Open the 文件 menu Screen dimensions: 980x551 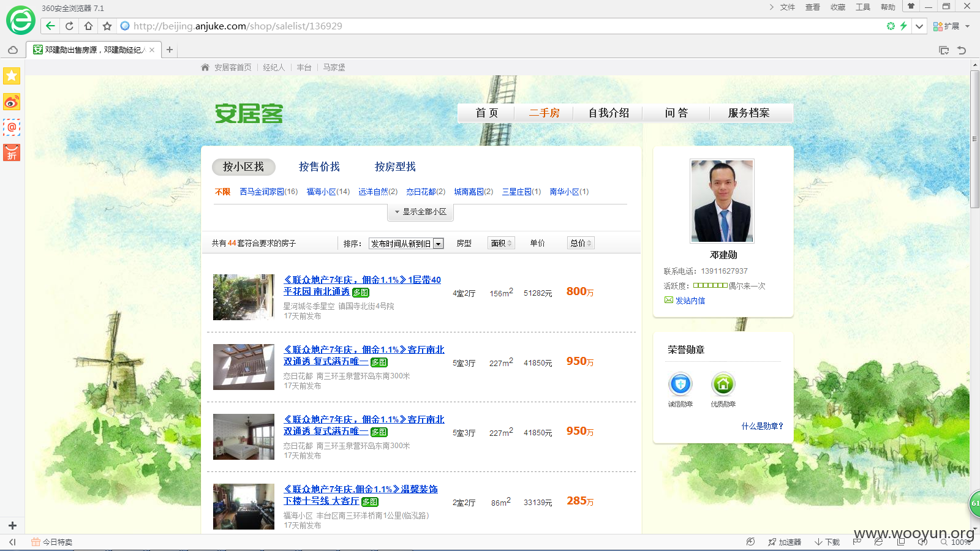[x=787, y=7]
